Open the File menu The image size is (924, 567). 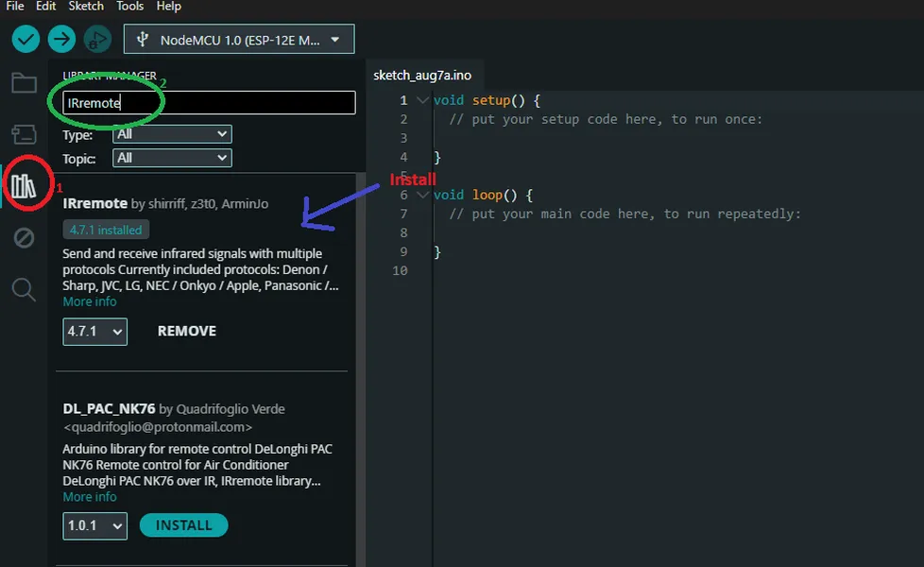[x=15, y=6]
